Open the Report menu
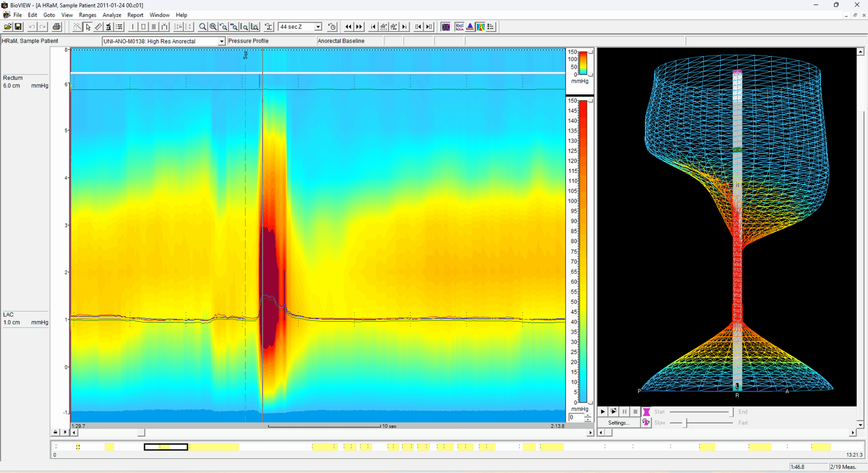This screenshot has width=868, height=473. click(x=135, y=15)
